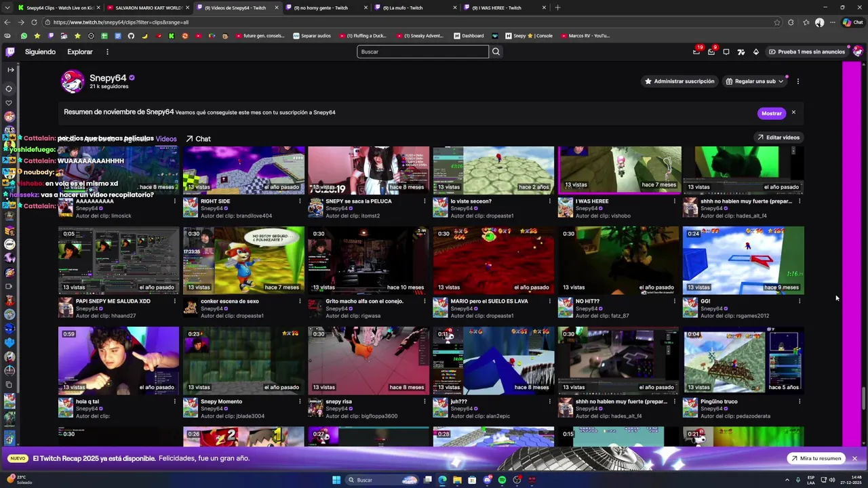Open options menu for NO HIT?? clip
Image resolution: width=868 pixels, height=488 pixels.
(x=674, y=301)
